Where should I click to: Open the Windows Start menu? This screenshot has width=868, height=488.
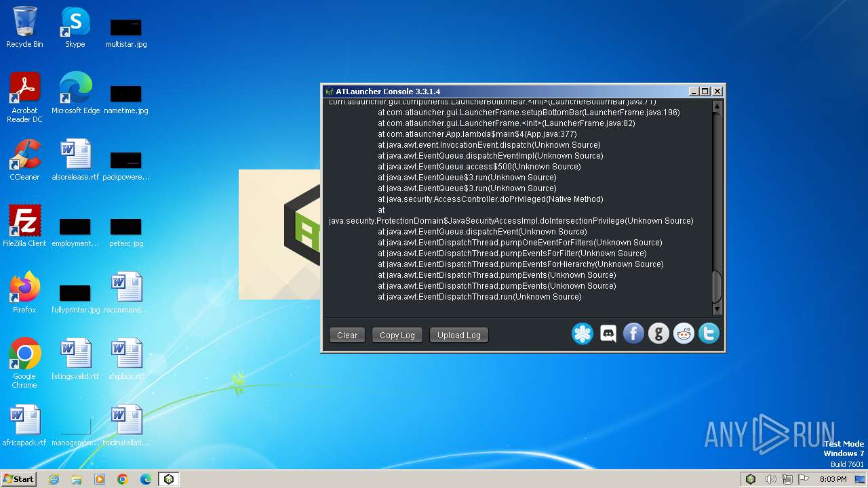[19, 479]
